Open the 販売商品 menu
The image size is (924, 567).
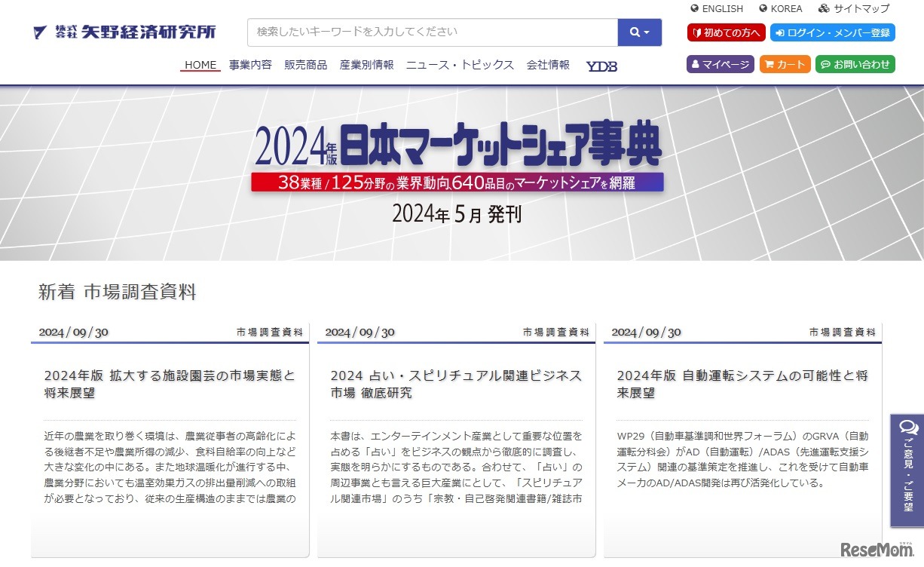click(306, 65)
